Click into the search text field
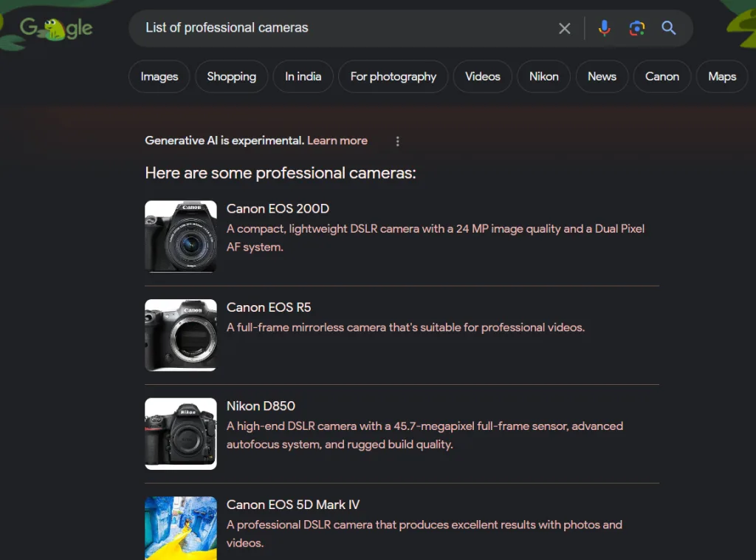Image resolution: width=756 pixels, height=560 pixels. [340, 28]
